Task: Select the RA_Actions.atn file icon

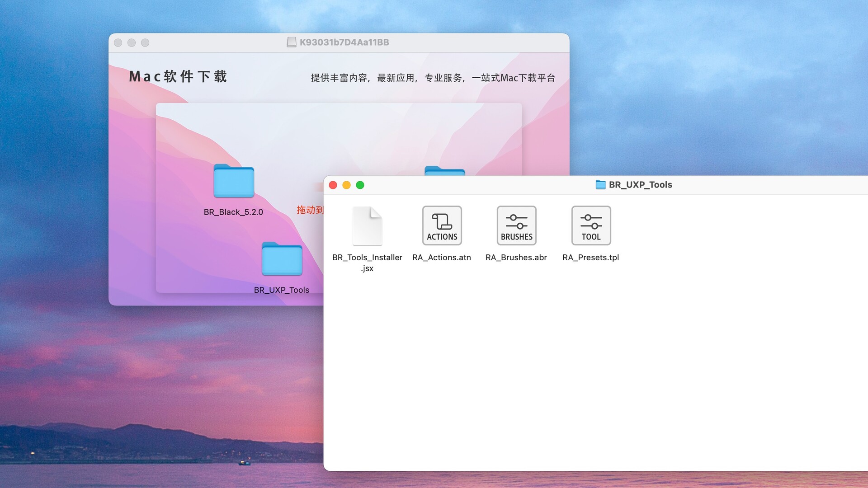Action: coord(442,225)
